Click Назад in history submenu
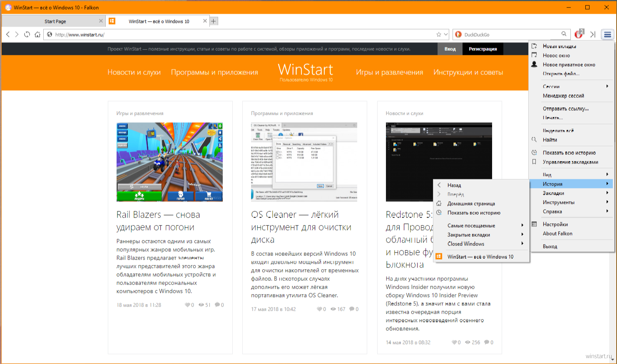The width and height of the screenshot is (617, 364). [x=481, y=185]
